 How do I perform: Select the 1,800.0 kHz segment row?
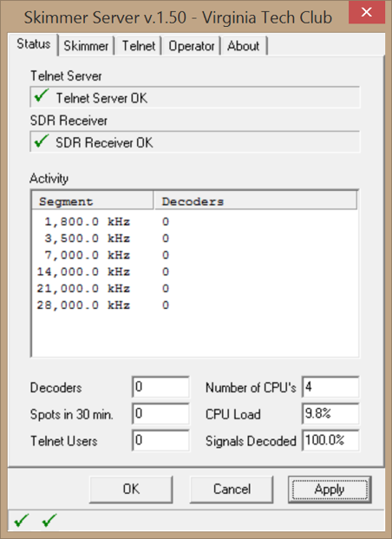pos(194,221)
